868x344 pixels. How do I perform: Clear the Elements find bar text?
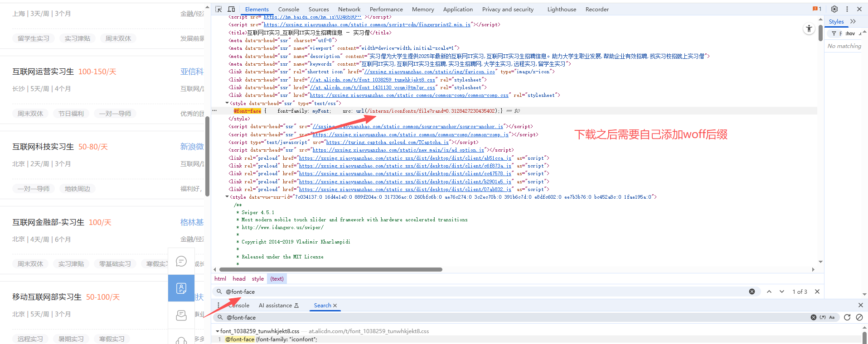pyautogui.click(x=752, y=291)
